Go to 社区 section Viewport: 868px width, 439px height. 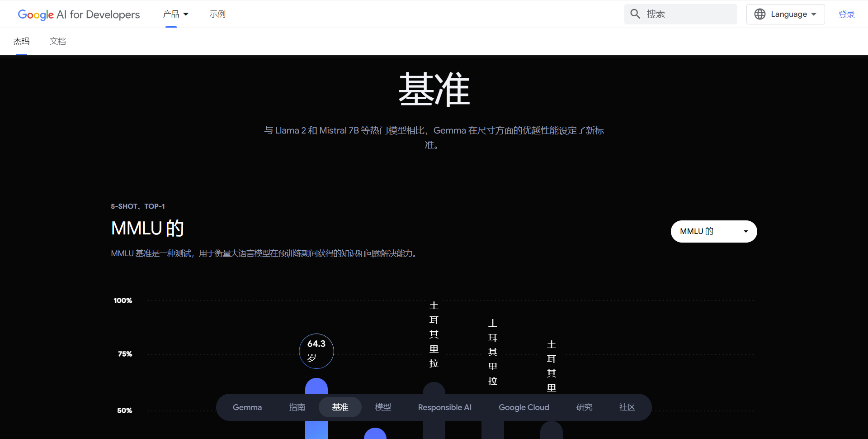tap(627, 407)
